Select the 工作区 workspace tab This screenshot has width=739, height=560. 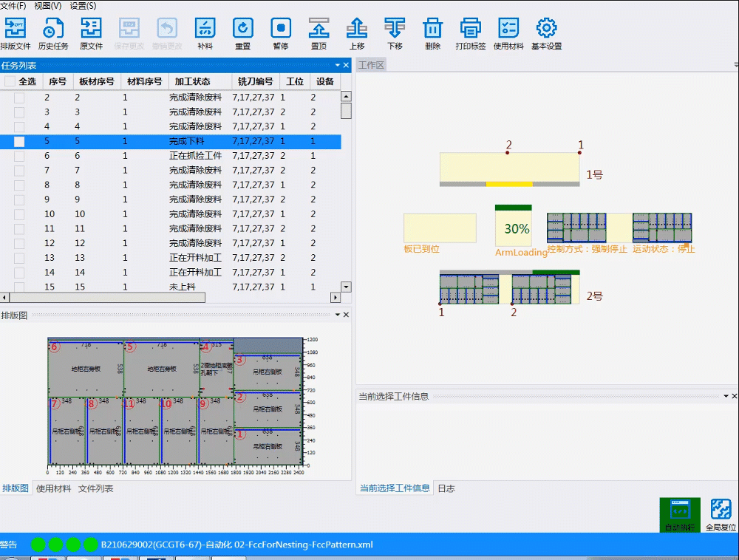(372, 65)
